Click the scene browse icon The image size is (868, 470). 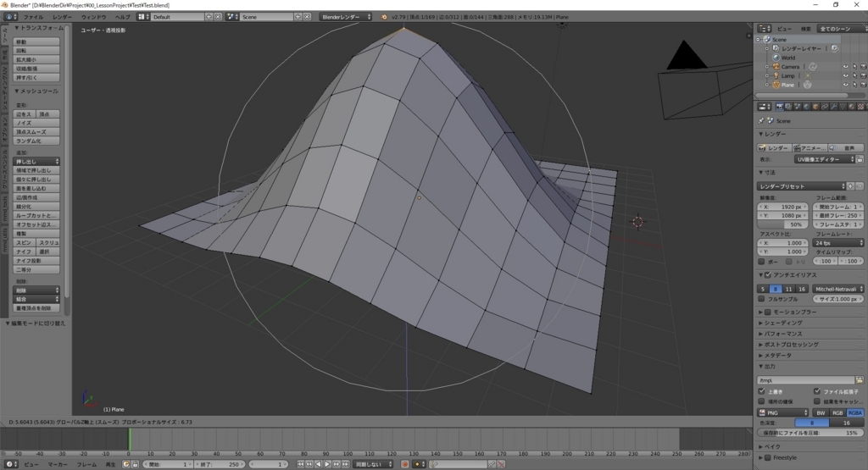coord(232,17)
